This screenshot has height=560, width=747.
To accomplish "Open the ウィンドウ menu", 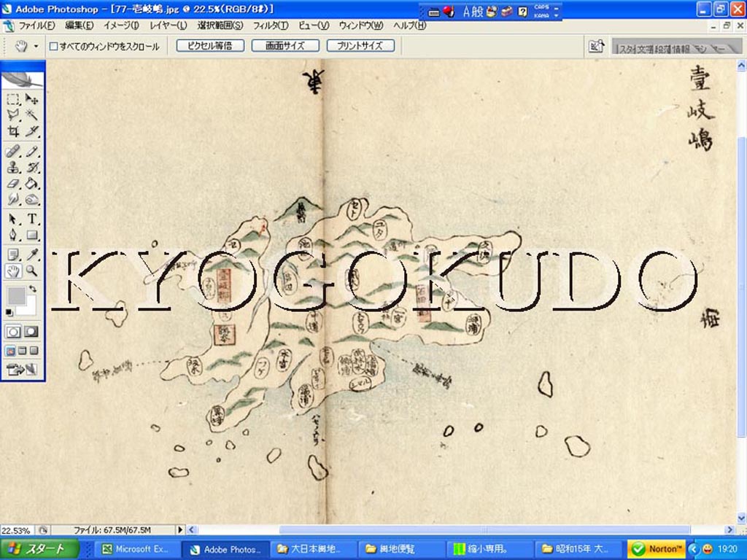I will click(x=361, y=26).
